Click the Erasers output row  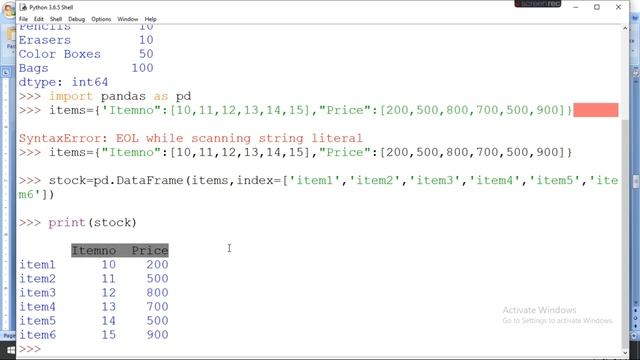(86, 40)
